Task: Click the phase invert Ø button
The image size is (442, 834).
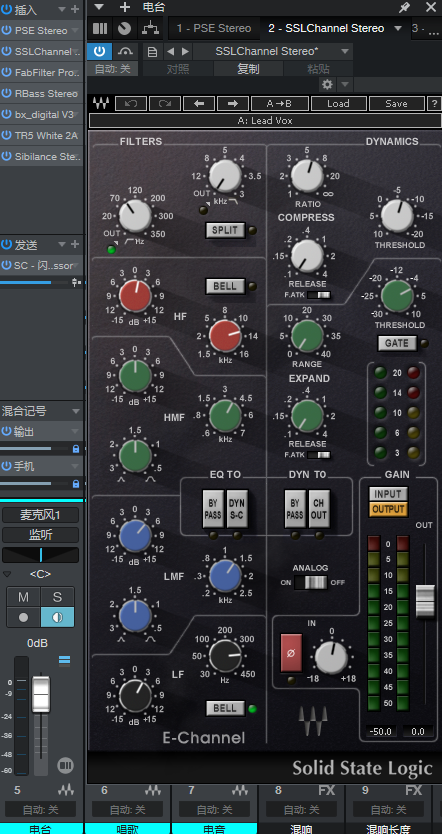Action: [x=291, y=652]
